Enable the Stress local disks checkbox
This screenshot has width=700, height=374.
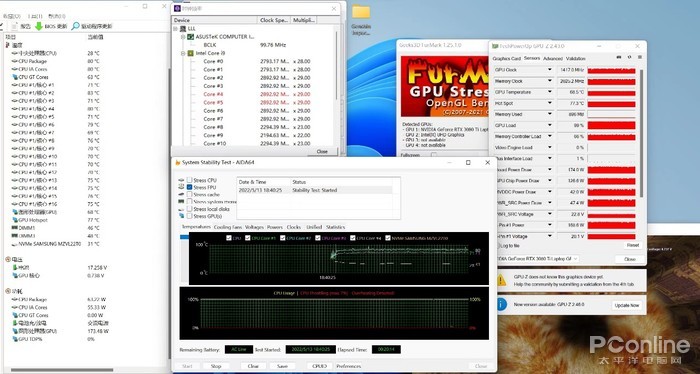pyautogui.click(x=189, y=209)
